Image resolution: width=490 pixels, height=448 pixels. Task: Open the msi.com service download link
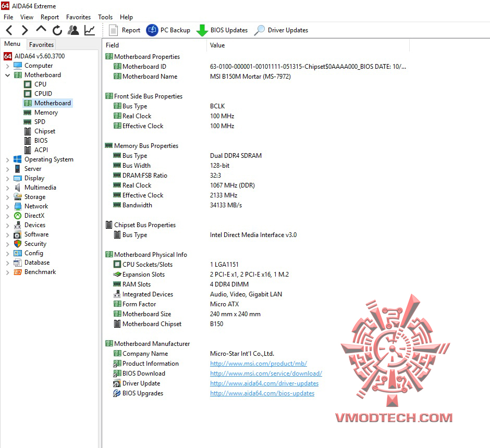pos(266,374)
